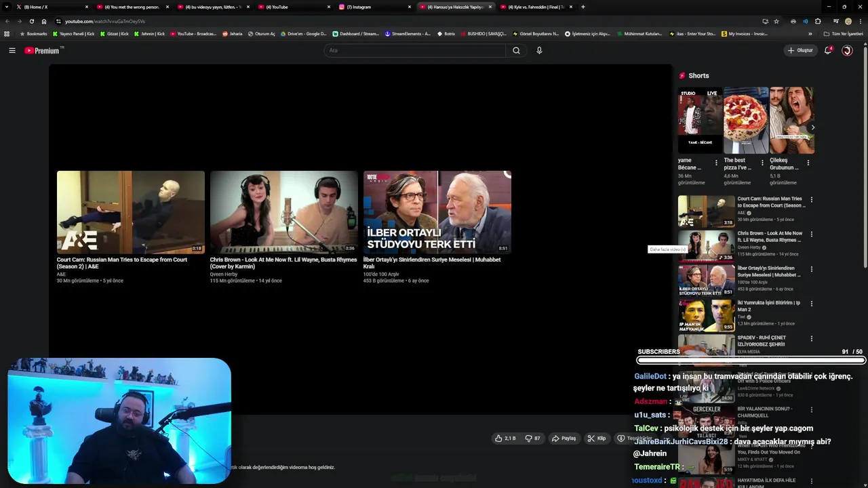Open 'Gitzat | Kick' bookmark

click(114, 34)
